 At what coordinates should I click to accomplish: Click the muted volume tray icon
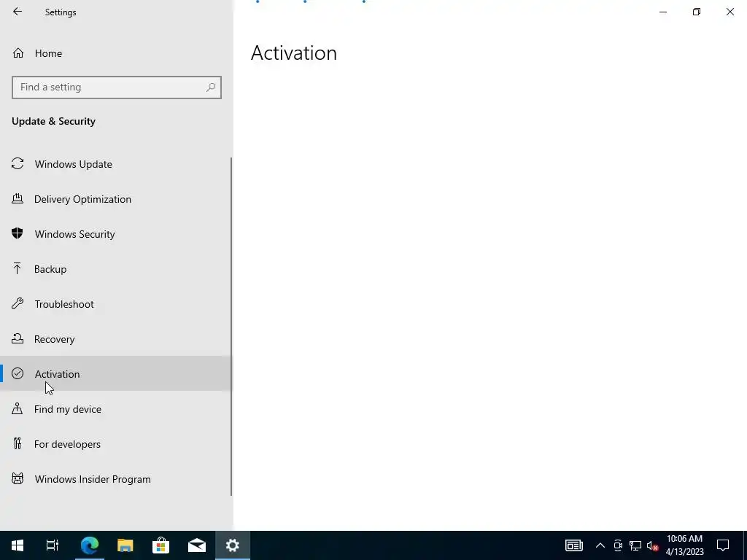click(x=653, y=545)
